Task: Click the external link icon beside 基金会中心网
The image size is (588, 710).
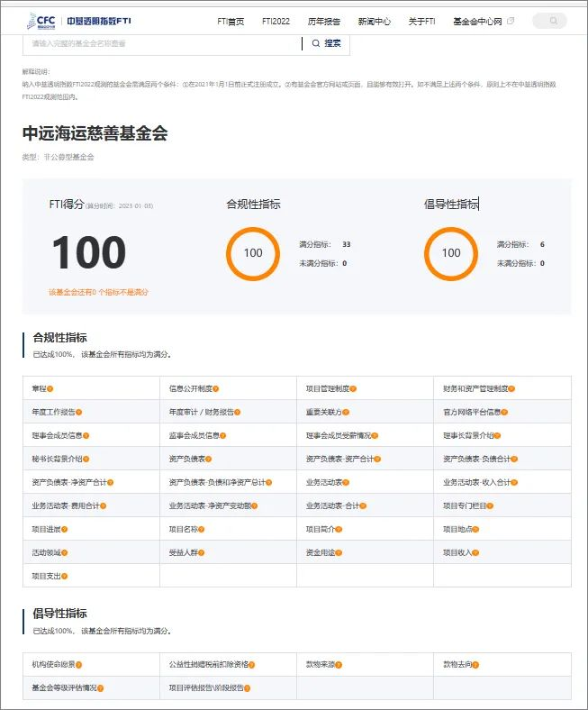Action: pos(511,21)
